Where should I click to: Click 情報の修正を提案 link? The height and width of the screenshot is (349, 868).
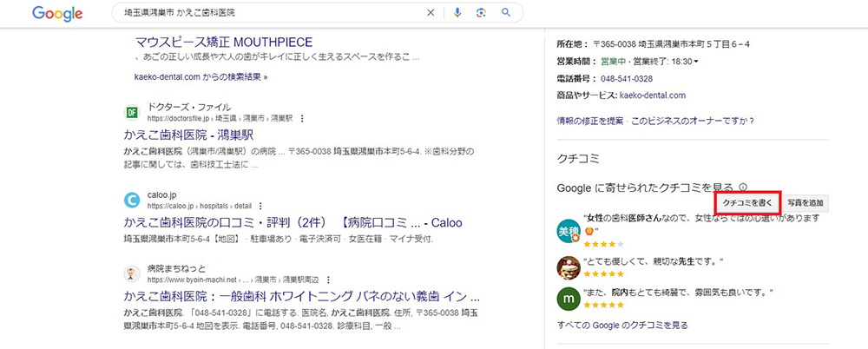pyautogui.click(x=589, y=121)
